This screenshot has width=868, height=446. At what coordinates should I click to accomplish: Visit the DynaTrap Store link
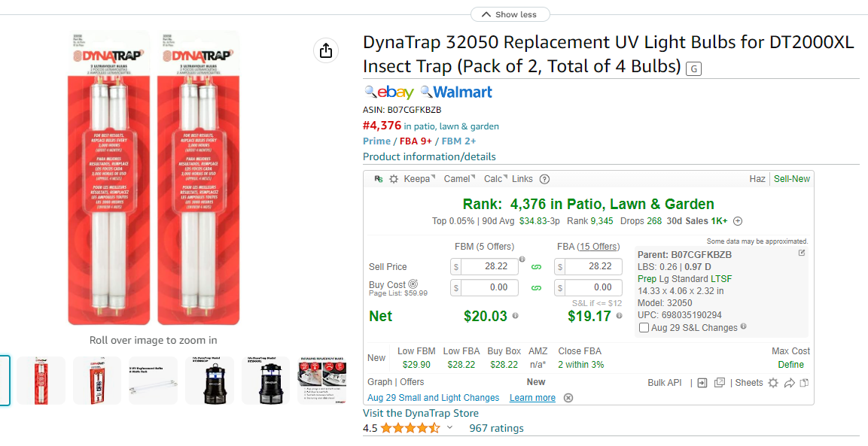(421, 414)
